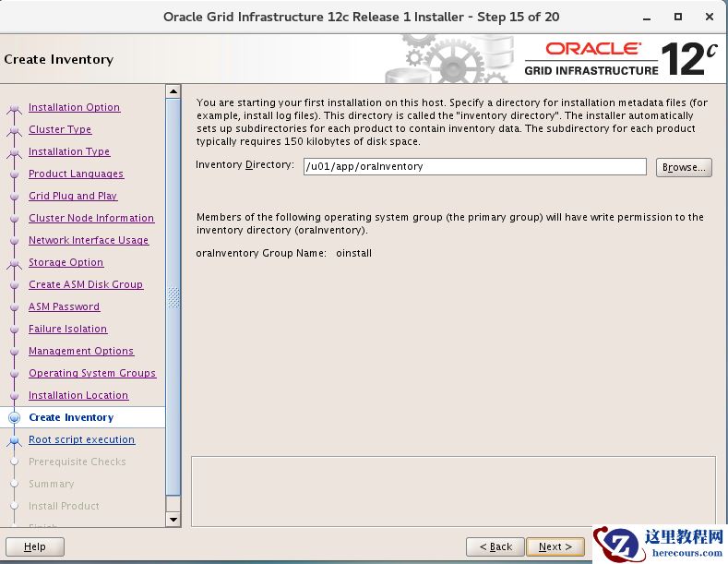Click the disabled Prerequisite Checks step
The height and width of the screenshot is (564, 728).
(78, 462)
